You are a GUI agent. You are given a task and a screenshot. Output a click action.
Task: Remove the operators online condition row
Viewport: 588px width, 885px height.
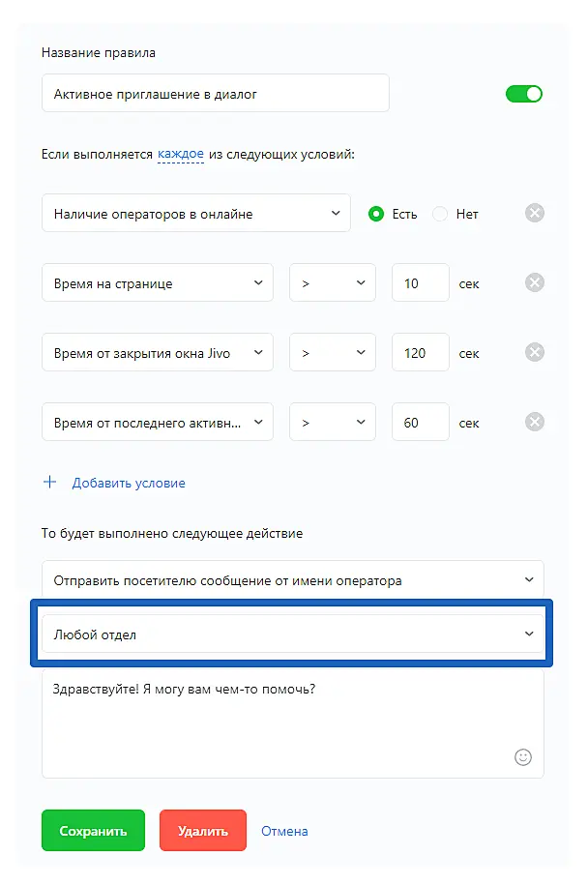coord(535,213)
